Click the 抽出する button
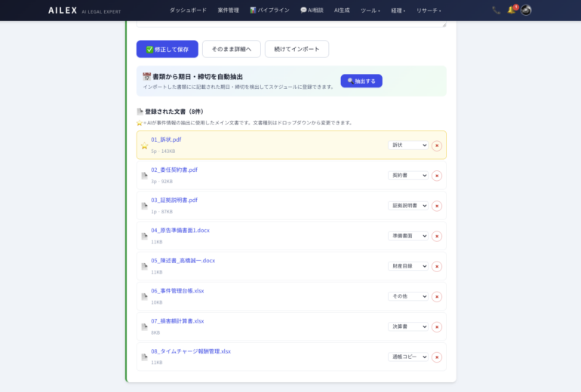 pyautogui.click(x=361, y=81)
